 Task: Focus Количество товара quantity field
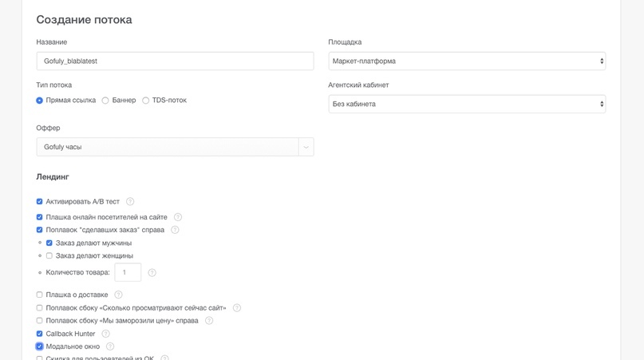(128, 272)
